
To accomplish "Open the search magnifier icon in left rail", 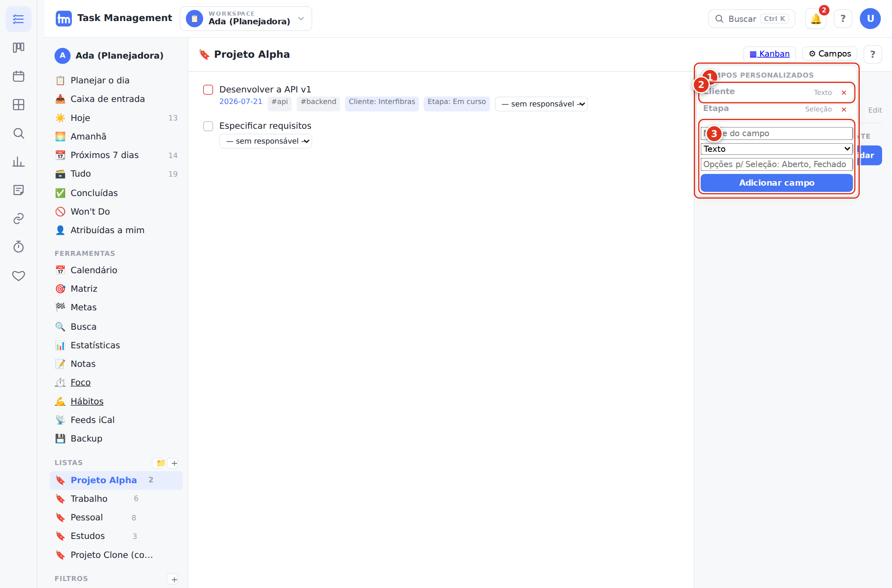I will 19,133.
